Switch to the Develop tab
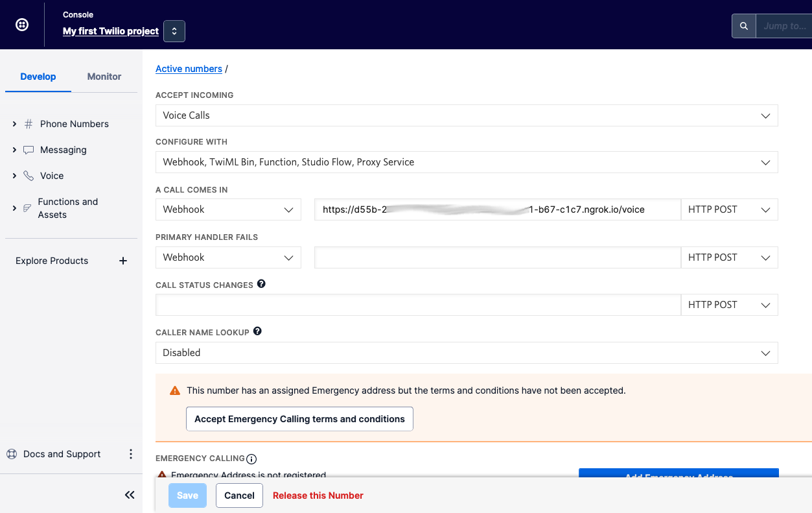 coord(38,77)
